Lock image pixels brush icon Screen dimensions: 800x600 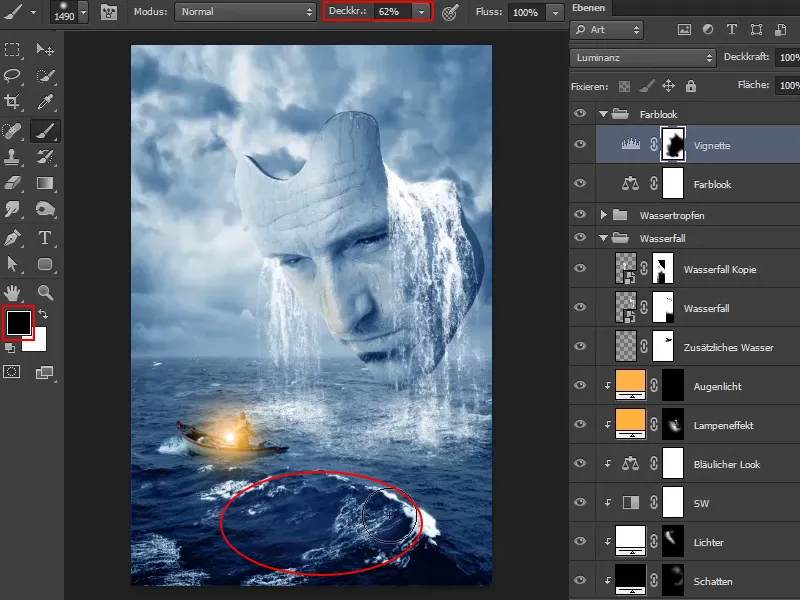tap(646, 86)
